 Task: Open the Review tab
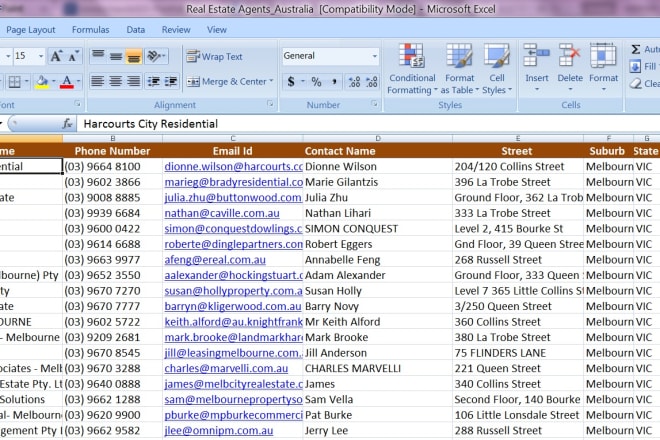[176, 30]
